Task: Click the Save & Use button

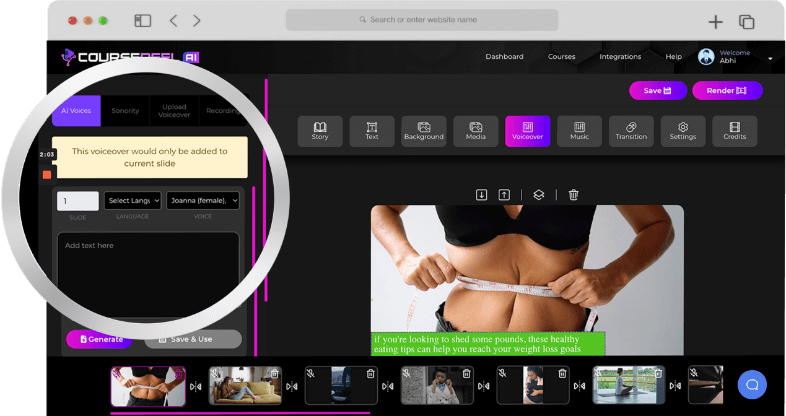Action: pos(192,339)
